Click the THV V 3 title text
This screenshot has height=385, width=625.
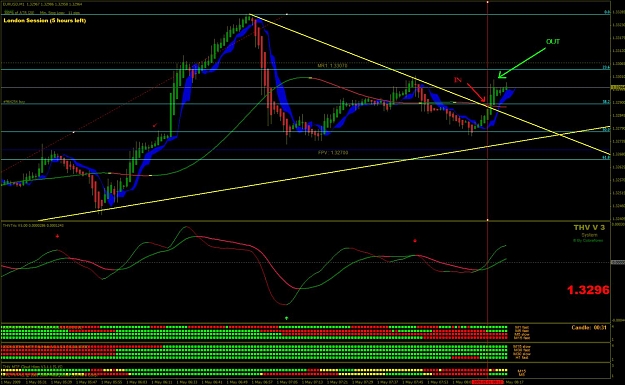tap(589, 227)
